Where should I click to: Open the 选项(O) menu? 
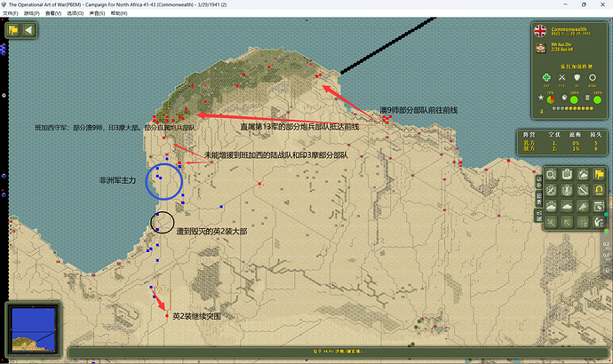[75, 13]
